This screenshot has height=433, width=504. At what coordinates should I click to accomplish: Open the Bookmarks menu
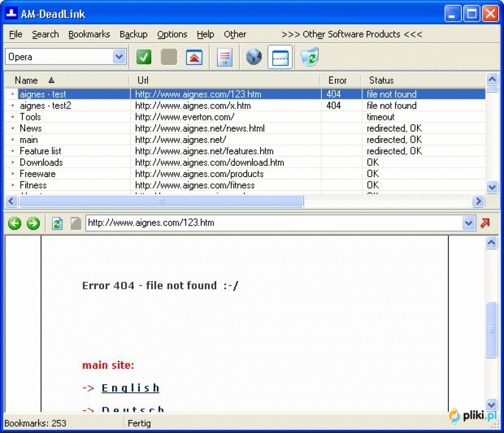[x=89, y=34]
